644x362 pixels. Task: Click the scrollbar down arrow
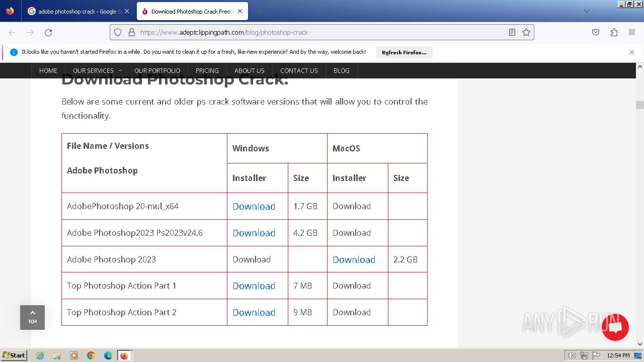tap(640, 344)
